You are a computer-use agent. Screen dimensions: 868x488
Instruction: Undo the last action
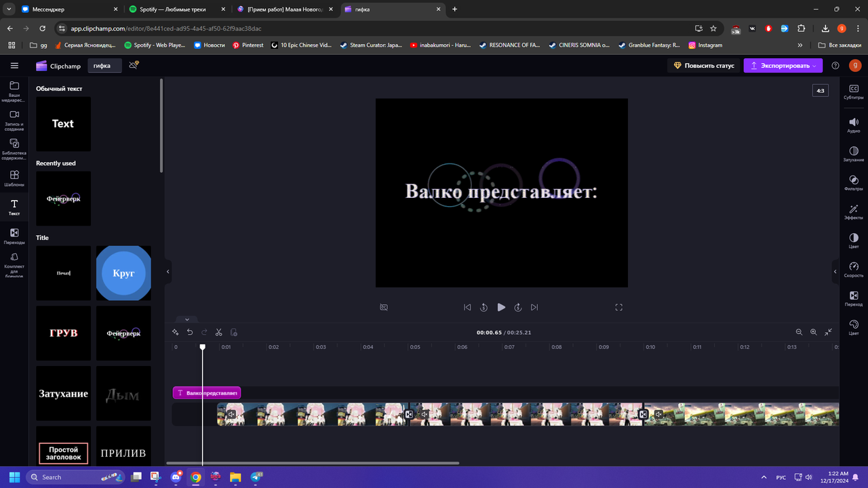190,332
